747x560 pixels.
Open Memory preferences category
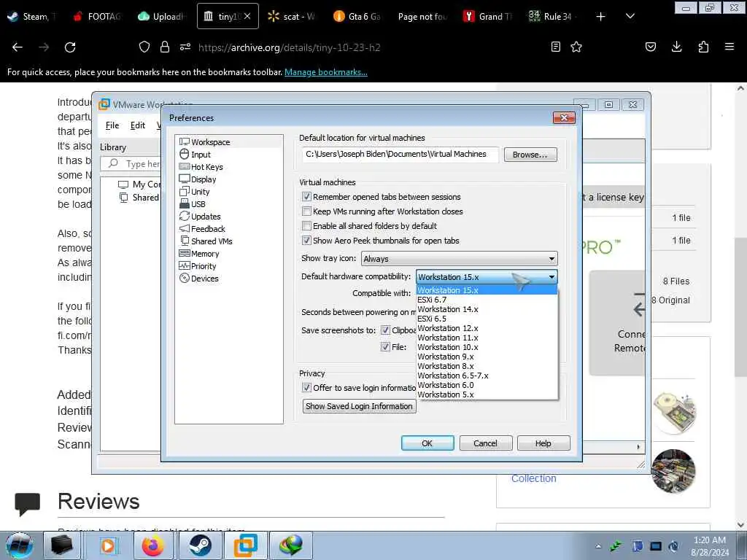199,254
